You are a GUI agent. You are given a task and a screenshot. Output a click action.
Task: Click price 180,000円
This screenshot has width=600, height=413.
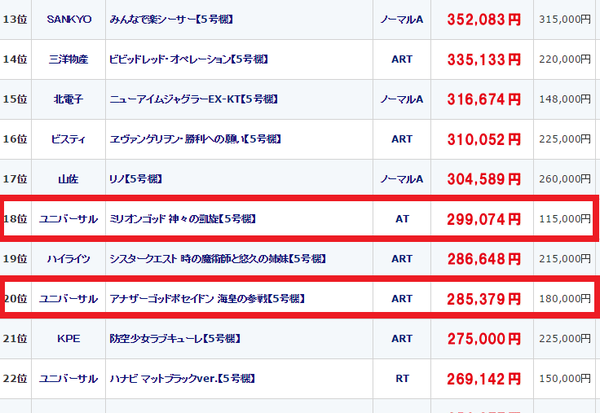565,299
